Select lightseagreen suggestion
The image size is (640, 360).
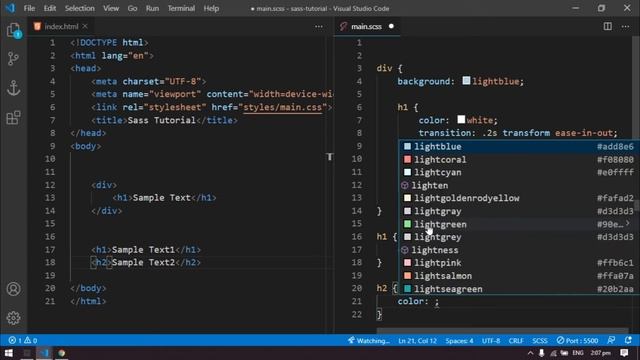[x=519, y=289]
